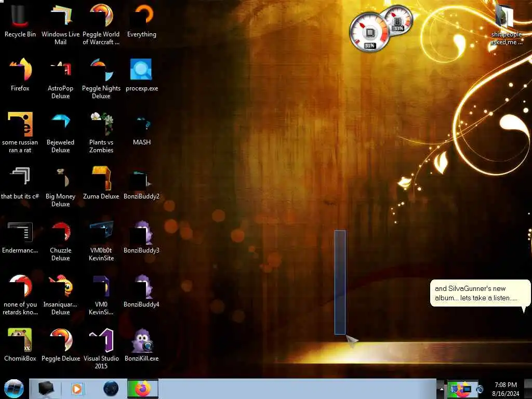This screenshot has width=532, height=399.
Task: Switch to Firefox taskbar button
Action: 143,389
